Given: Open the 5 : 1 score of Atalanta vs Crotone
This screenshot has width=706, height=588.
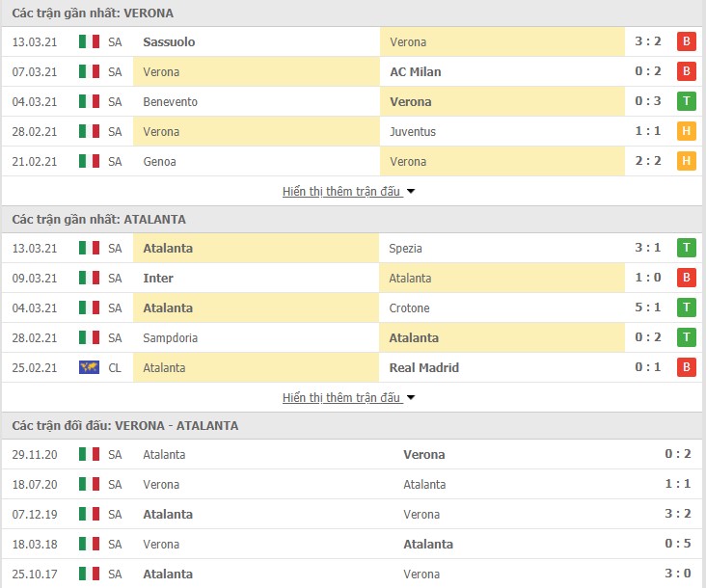Looking at the screenshot, I should tap(648, 307).
